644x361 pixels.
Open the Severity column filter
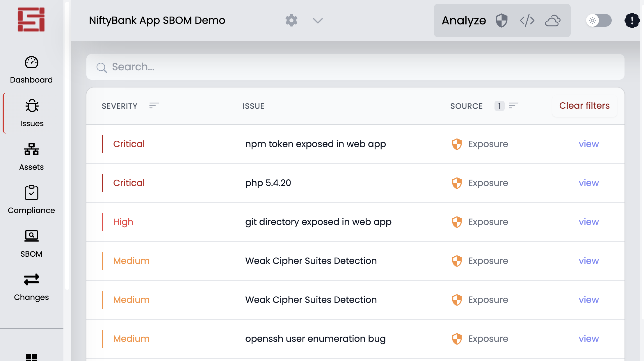pyautogui.click(x=154, y=106)
